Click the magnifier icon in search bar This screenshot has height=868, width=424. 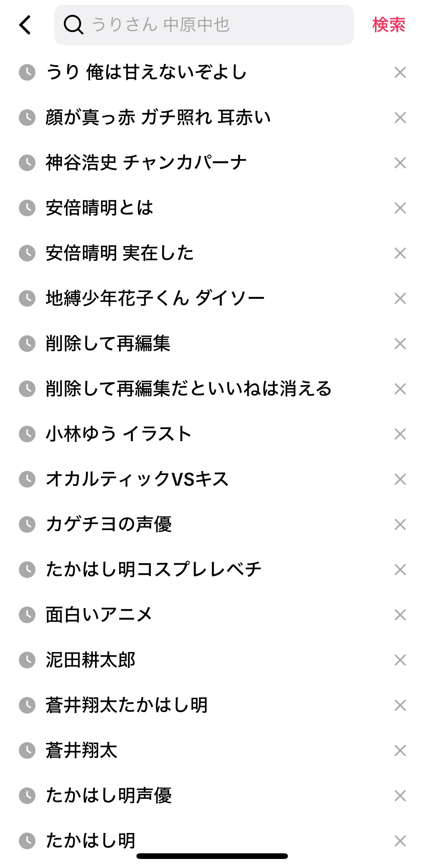pyautogui.click(x=73, y=25)
